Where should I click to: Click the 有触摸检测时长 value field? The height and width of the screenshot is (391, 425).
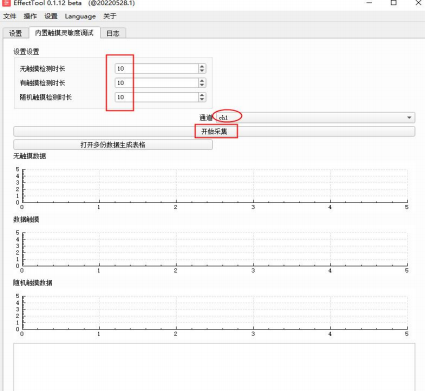[x=156, y=83]
